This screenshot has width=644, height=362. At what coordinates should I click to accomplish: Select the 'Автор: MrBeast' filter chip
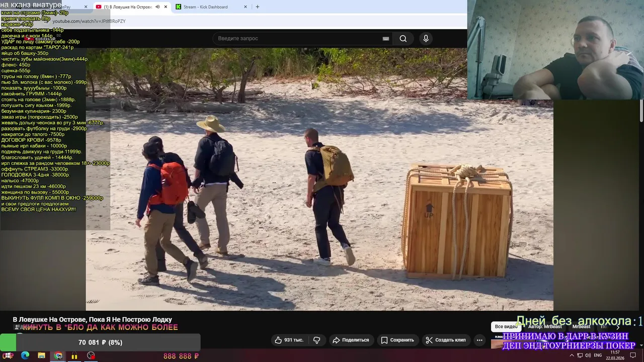545,327
